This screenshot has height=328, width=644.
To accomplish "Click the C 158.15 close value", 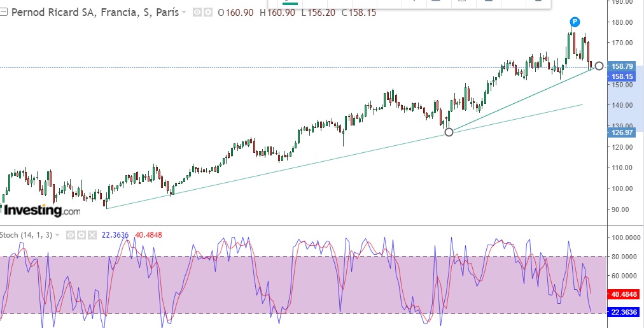I will pyautogui.click(x=359, y=13).
